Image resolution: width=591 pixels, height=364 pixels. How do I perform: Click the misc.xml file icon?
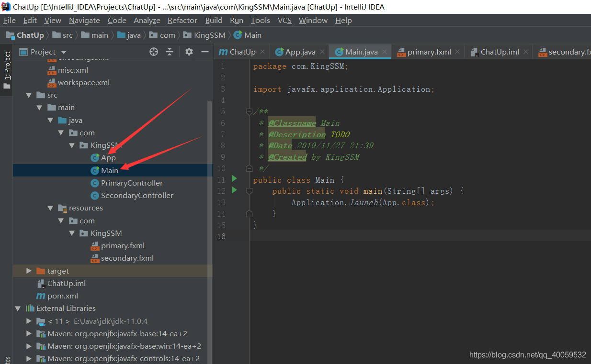click(52, 70)
